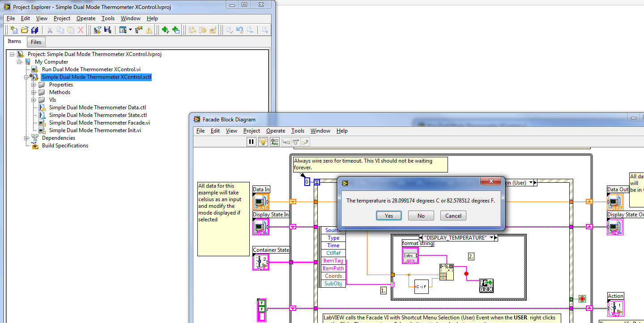
Task: Open Operate menu in Project Explorer
Action: click(x=85, y=18)
